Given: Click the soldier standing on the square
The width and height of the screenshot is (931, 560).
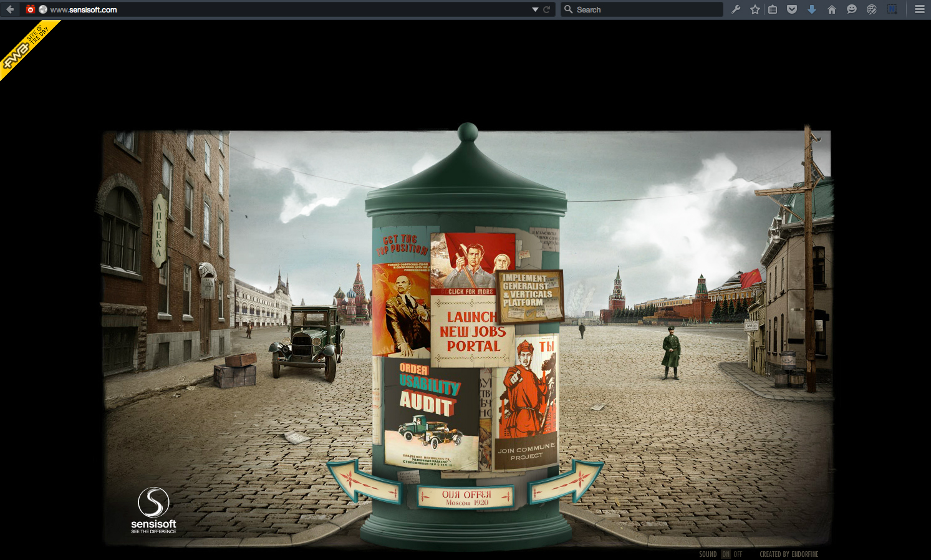Looking at the screenshot, I should click(x=671, y=352).
